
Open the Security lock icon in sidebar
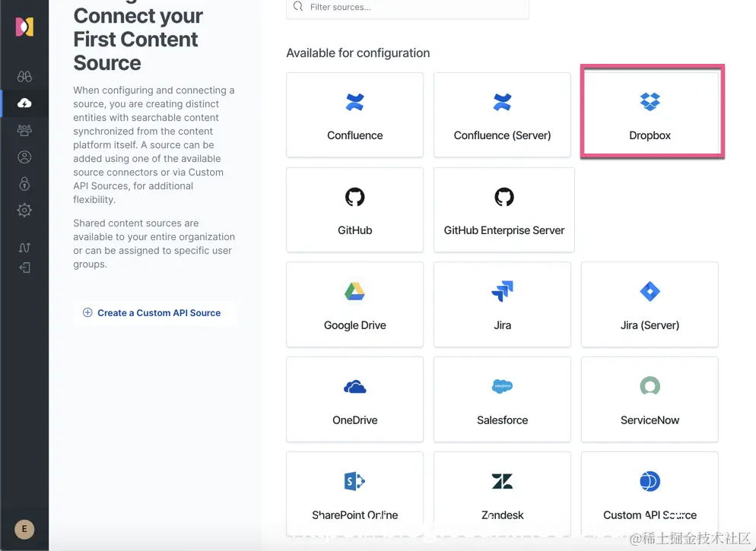click(x=24, y=183)
